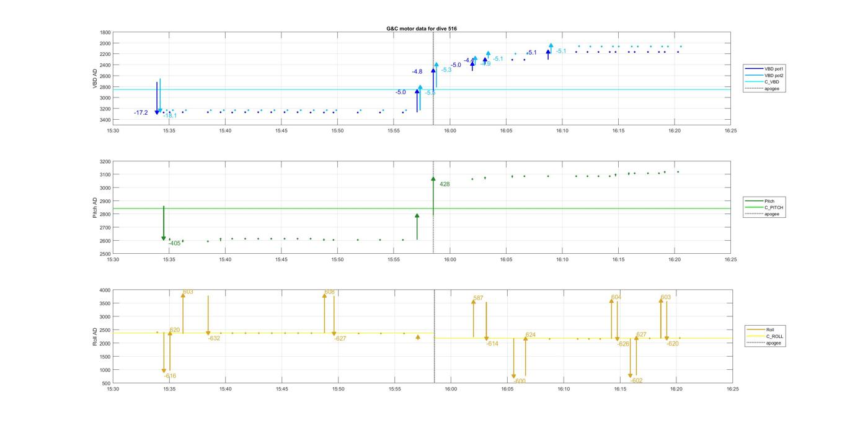
Task: Click the '-627' roll data label
Action: point(340,339)
